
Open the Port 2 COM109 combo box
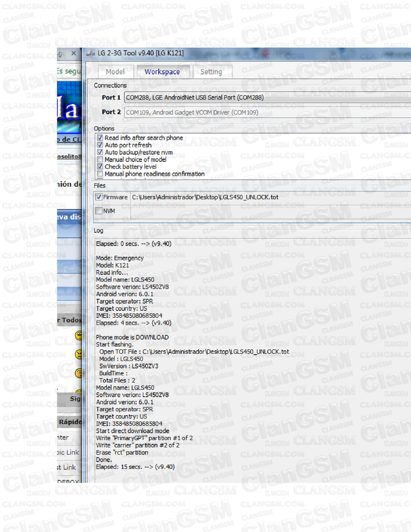click(268, 112)
